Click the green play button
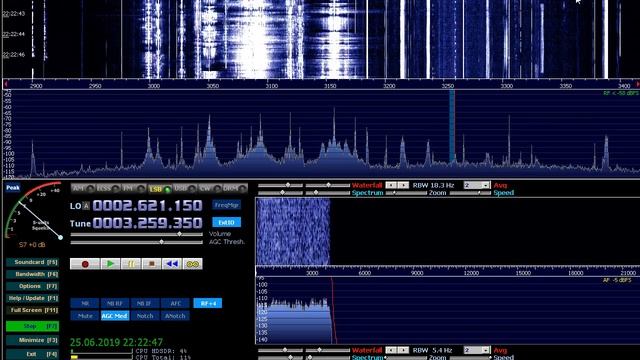The image size is (640, 360). 110,264
